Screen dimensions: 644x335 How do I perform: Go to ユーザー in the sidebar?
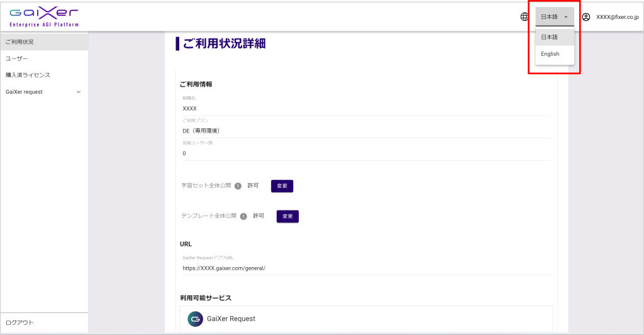click(x=17, y=58)
